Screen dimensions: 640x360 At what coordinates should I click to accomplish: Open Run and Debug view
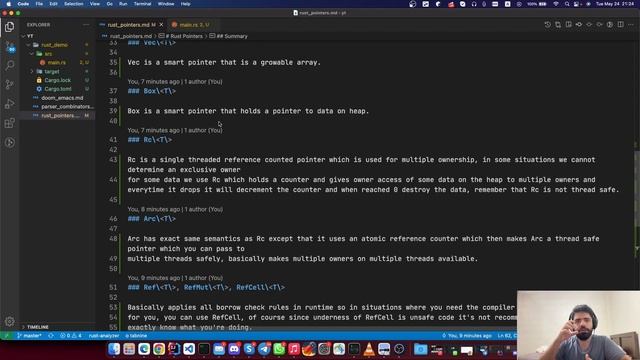[x=9, y=104]
